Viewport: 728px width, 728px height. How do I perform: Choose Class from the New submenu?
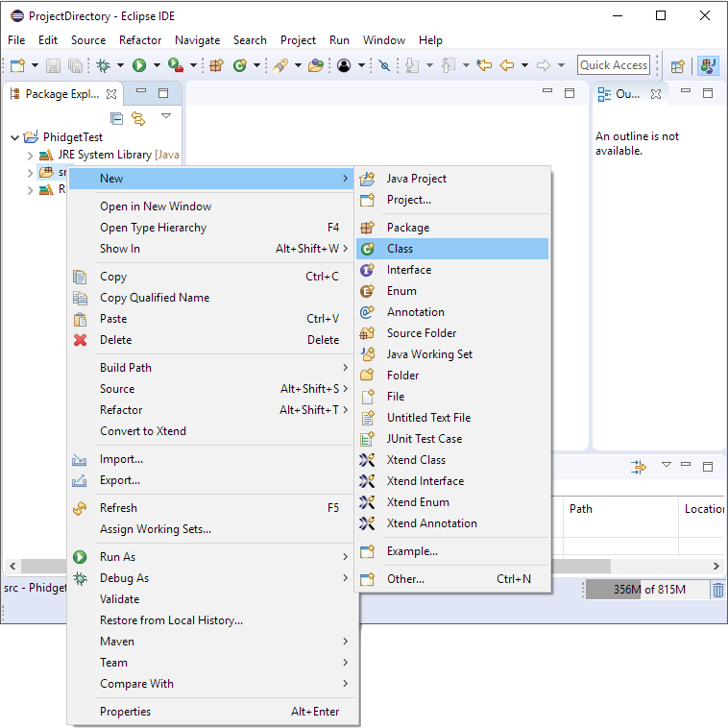(452, 249)
